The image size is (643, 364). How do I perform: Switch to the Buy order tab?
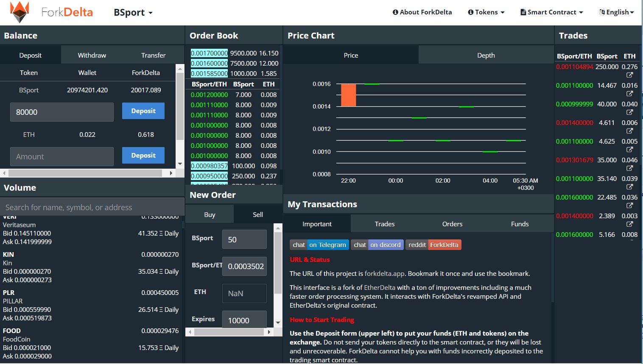point(210,214)
